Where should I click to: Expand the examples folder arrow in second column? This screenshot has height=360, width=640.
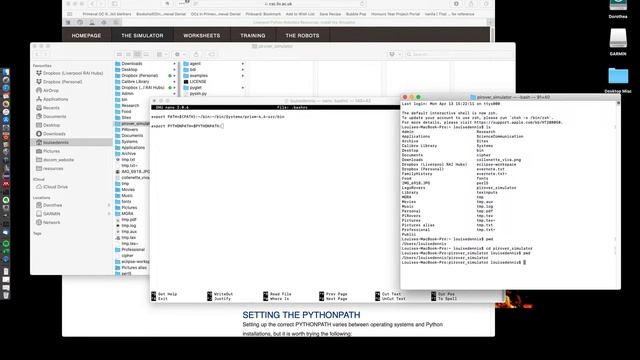point(242,76)
